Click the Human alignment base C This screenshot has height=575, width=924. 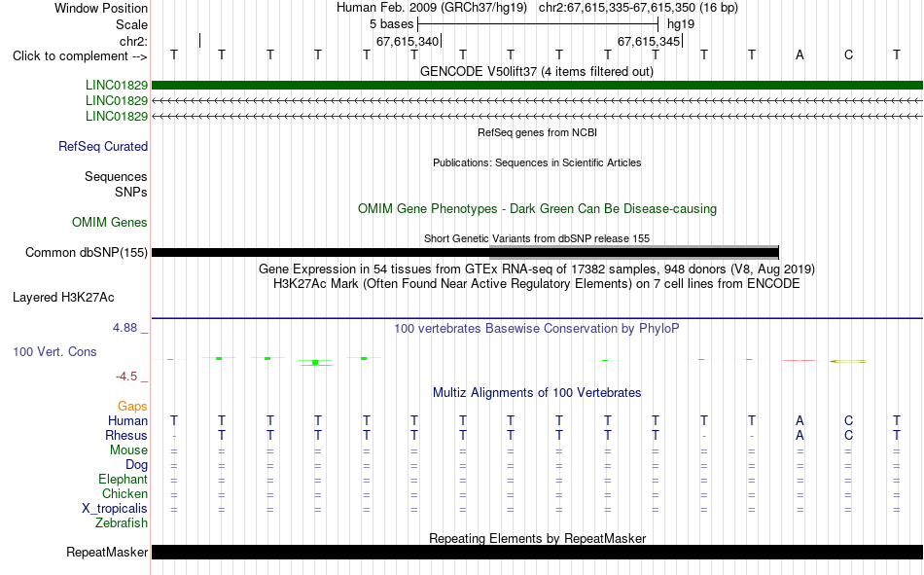coord(848,420)
